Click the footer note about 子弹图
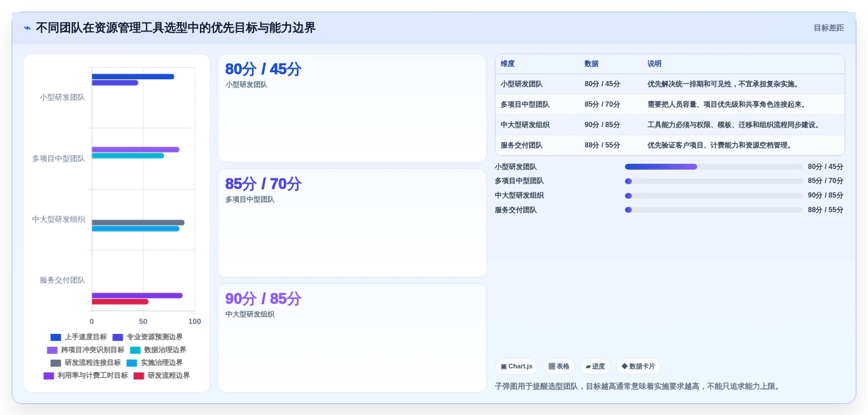 [x=638, y=386]
